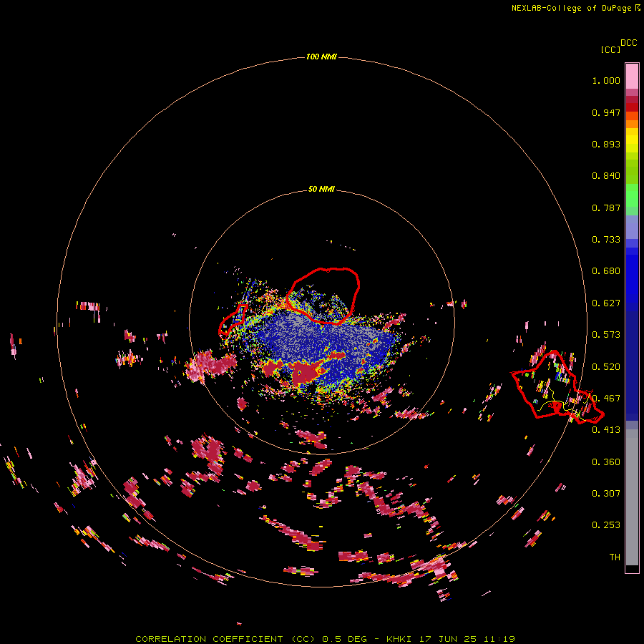
Task: Click the 0.733 color scale label
Action: (x=606, y=240)
